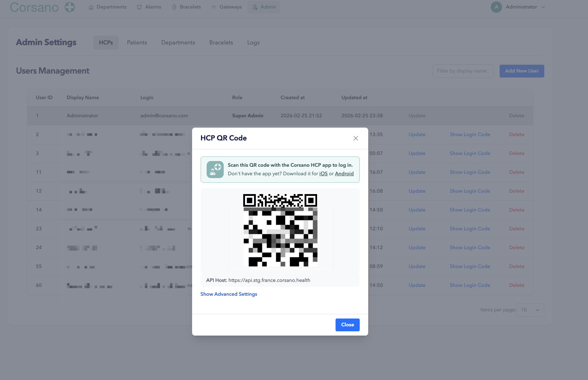Delete user ID 23

pos(517,229)
